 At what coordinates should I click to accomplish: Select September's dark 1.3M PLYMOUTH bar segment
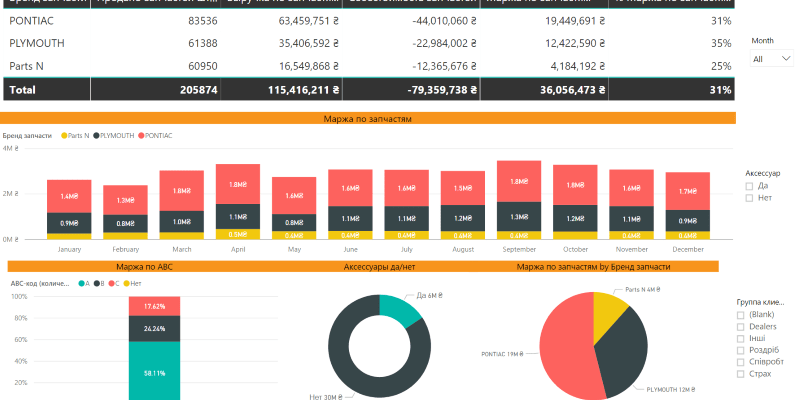pos(519,217)
